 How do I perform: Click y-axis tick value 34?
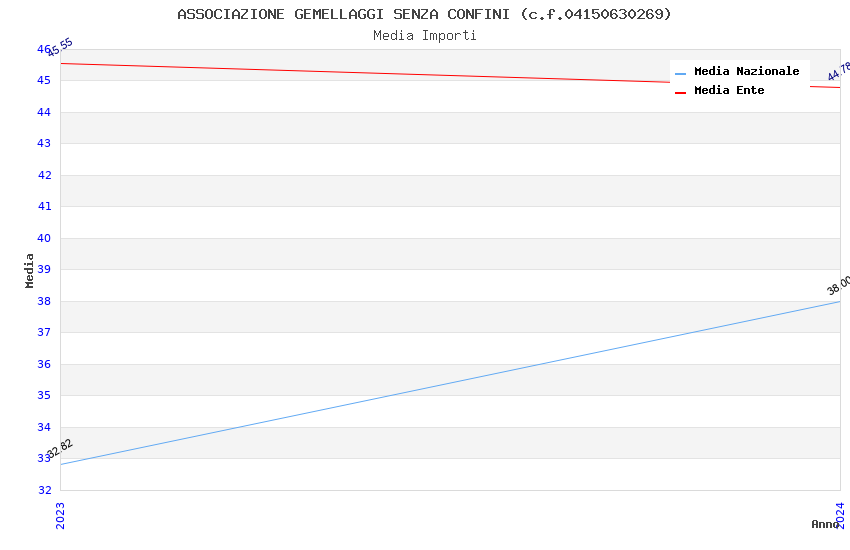(x=44, y=427)
